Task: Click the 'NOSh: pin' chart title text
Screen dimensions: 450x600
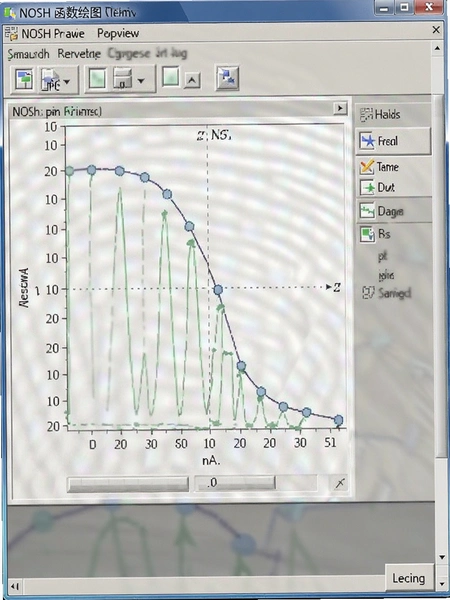Action: 37,112
